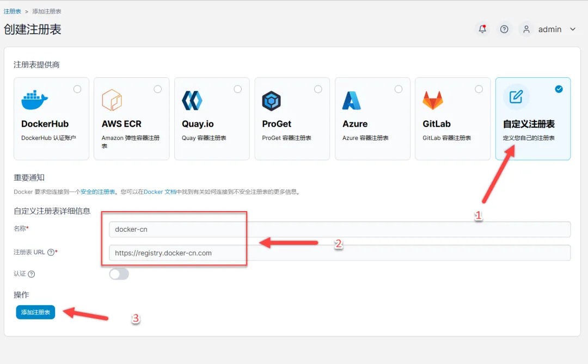Viewport: 588px width, 364px height.
Task: Click the custom registry pencil icon
Action: pos(516,98)
